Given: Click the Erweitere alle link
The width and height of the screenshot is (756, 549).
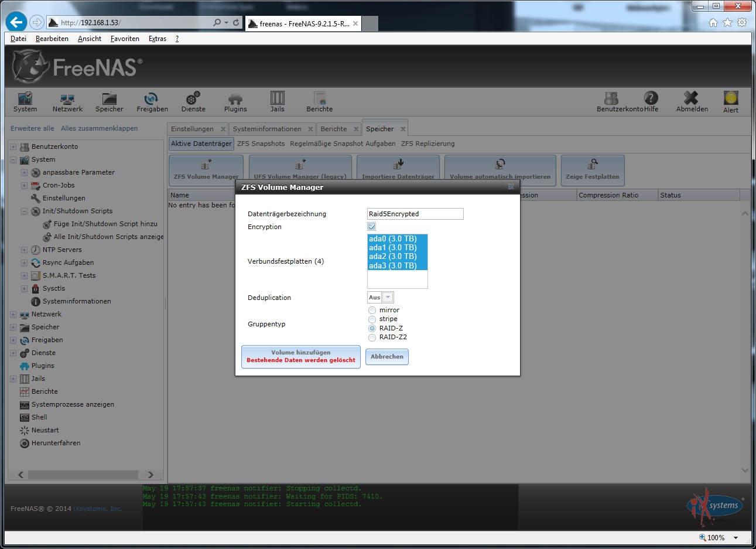Looking at the screenshot, I should 32,128.
